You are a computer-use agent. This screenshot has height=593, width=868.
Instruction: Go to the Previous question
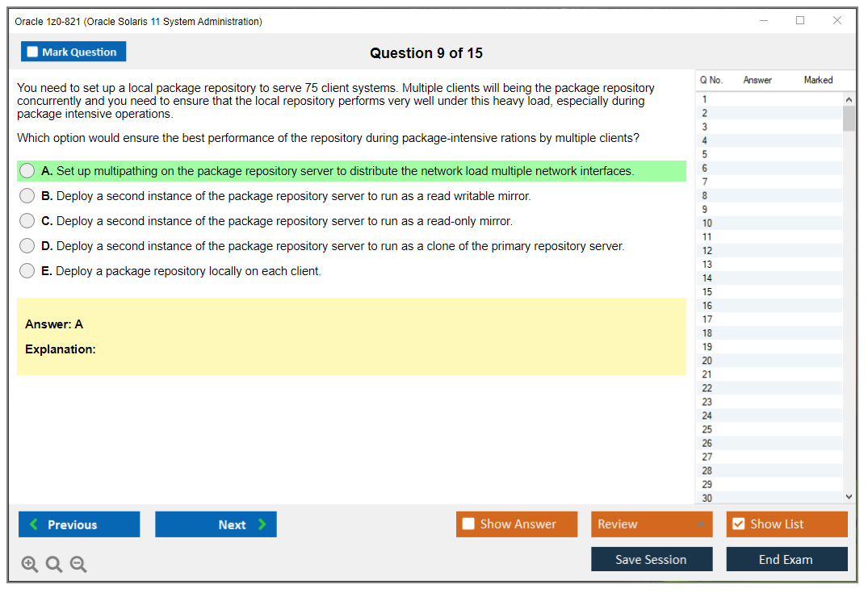point(79,524)
